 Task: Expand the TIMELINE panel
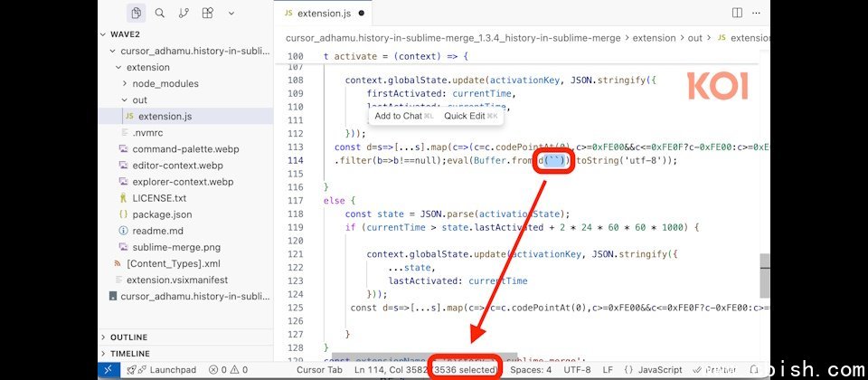pyautogui.click(x=130, y=354)
